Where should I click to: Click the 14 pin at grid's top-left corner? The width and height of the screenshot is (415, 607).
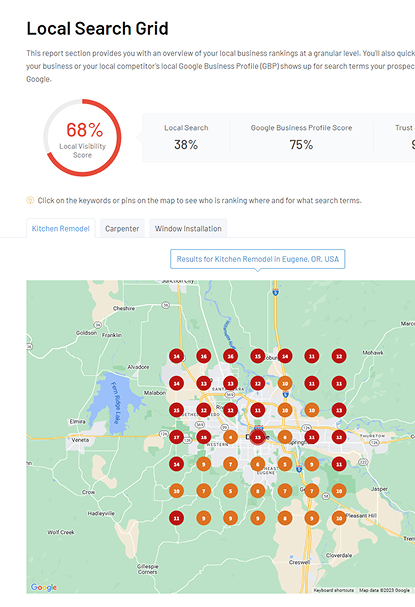(177, 356)
